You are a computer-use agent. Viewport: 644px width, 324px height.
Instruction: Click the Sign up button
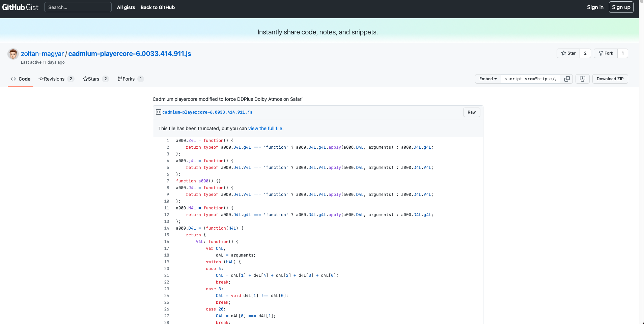(621, 7)
